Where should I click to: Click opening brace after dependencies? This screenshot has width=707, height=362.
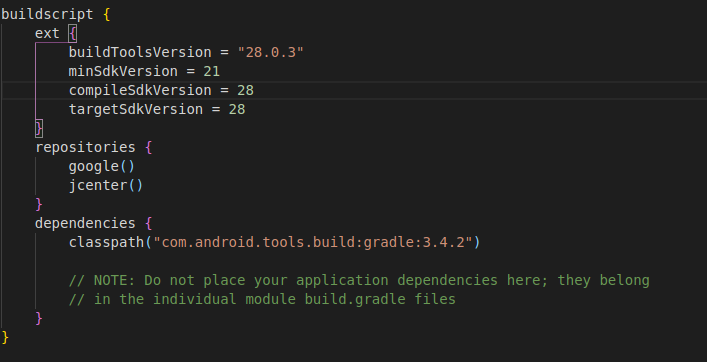(x=148, y=223)
